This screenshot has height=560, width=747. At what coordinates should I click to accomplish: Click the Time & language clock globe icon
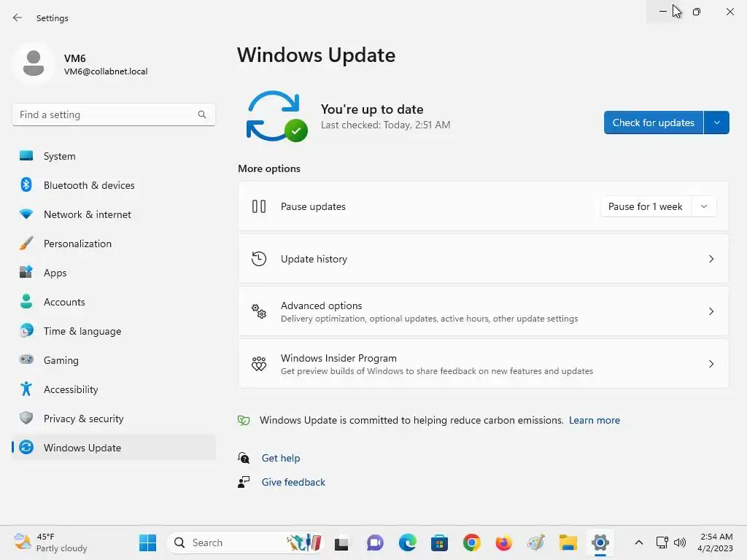tap(26, 330)
